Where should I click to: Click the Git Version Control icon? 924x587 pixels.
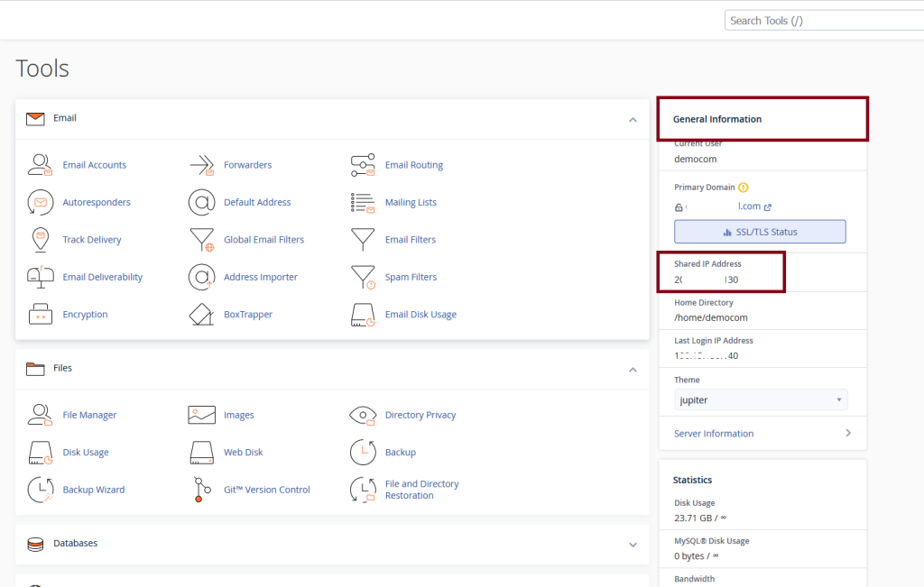click(x=201, y=490)
